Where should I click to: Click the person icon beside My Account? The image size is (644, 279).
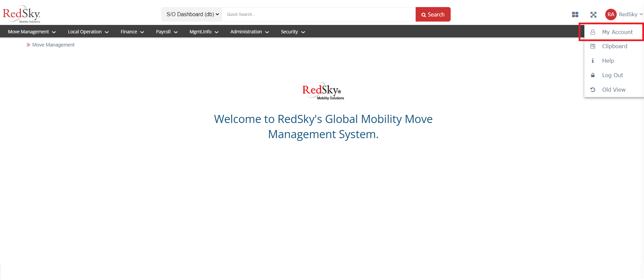(x=593, y=32)
